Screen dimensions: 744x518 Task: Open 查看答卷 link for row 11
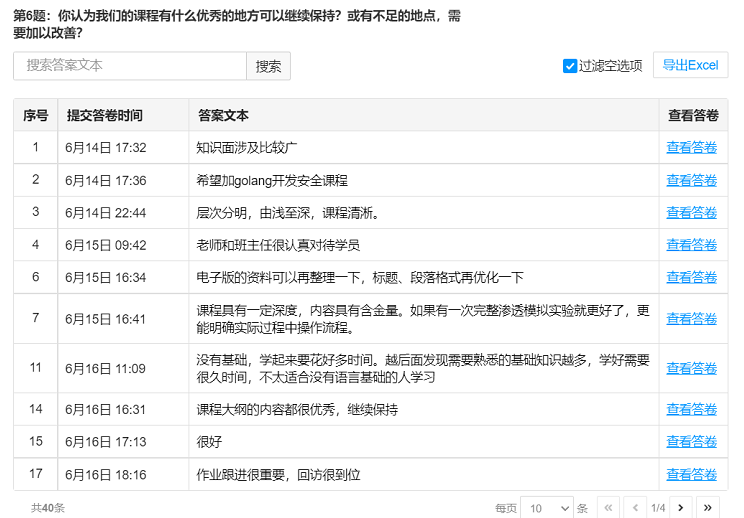click(x=691, y=368)
